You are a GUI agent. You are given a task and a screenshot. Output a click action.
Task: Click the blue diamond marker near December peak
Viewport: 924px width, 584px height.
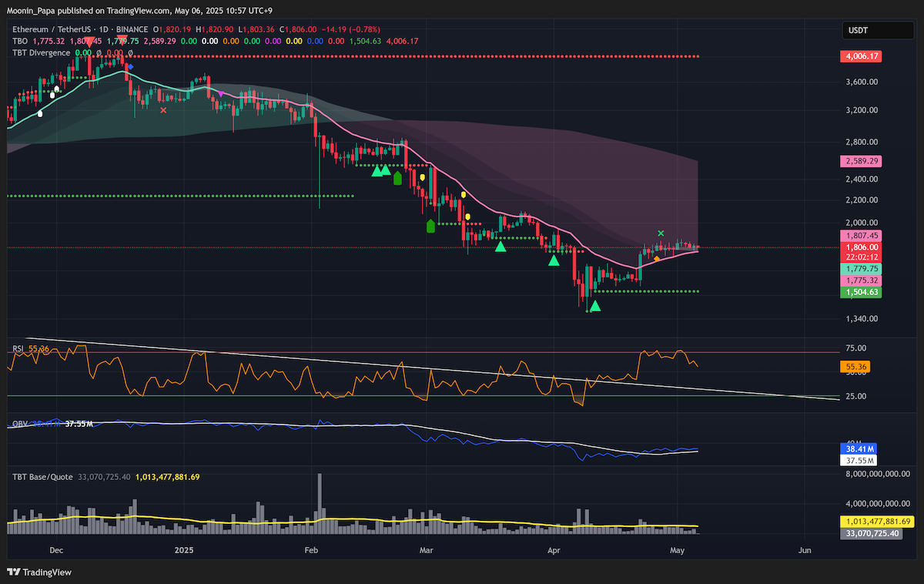[x=131, y=67]
